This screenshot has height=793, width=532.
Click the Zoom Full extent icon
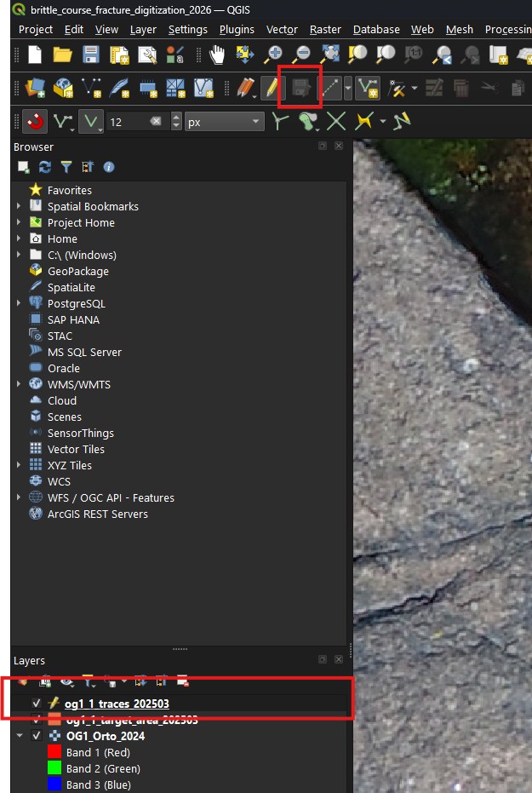point(329,55)
